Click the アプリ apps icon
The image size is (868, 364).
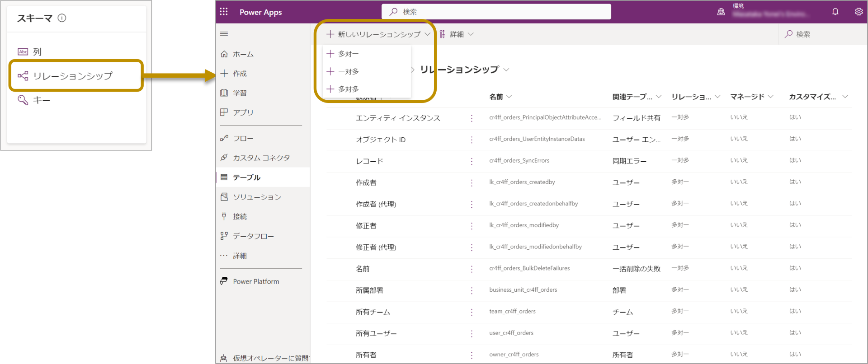point(224,112)
